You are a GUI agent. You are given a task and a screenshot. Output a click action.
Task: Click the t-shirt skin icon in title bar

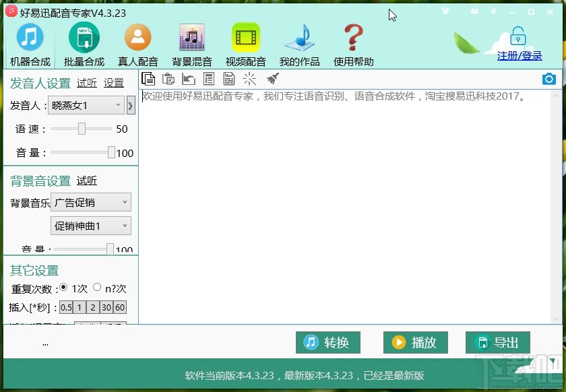pyautogui.click(x=445, y=11)
